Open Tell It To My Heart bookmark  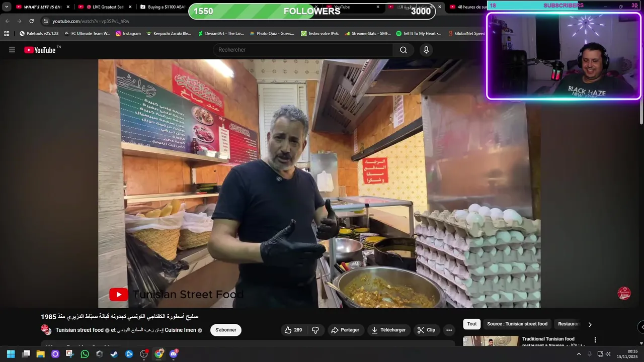pyautogui.click(x=419, y=34)
